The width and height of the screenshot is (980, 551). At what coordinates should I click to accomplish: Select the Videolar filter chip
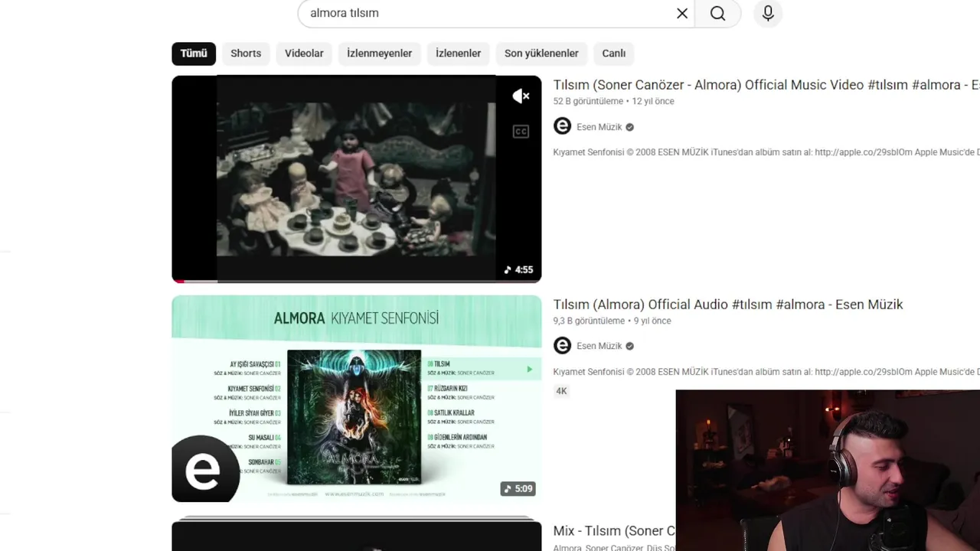click(x=304, y=54)
